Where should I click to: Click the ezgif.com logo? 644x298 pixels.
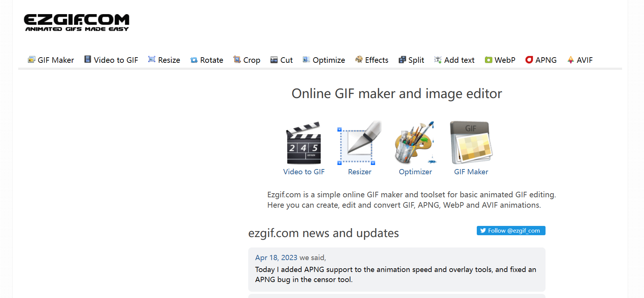(x=77, y=23)
